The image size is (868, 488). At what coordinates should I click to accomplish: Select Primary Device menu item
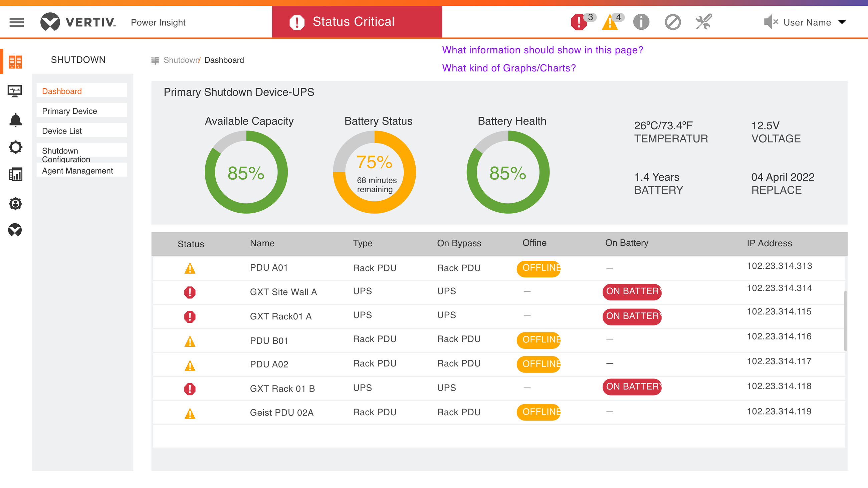[x=81, y=111]
